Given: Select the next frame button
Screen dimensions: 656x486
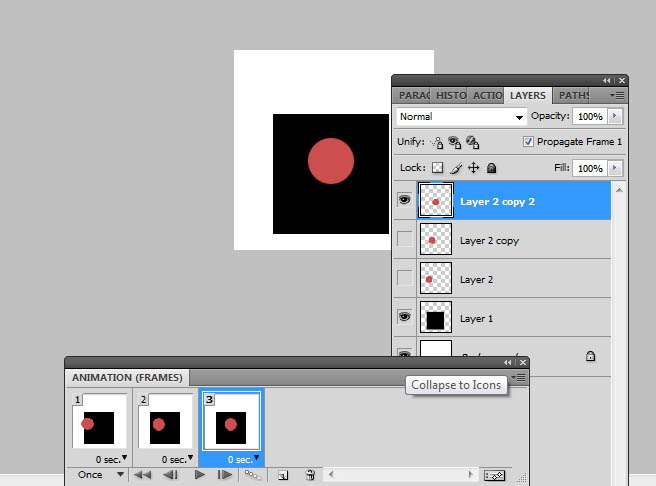Looking at the screenshot, I should coord(225,475).
